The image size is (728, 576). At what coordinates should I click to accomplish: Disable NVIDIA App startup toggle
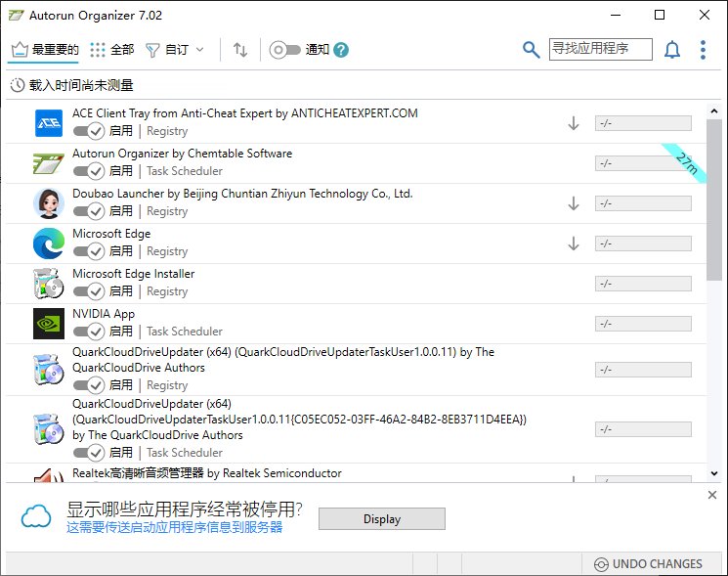[89, 332]
